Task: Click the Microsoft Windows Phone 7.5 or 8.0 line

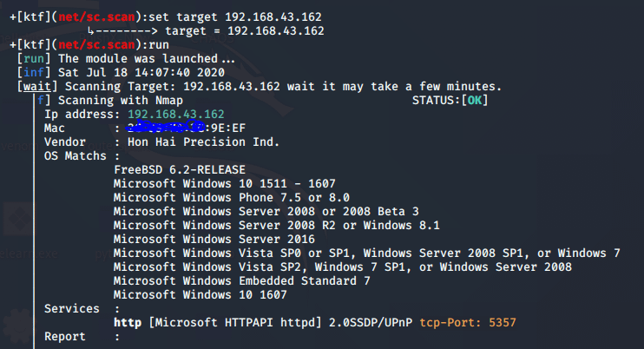Action: 232,197
